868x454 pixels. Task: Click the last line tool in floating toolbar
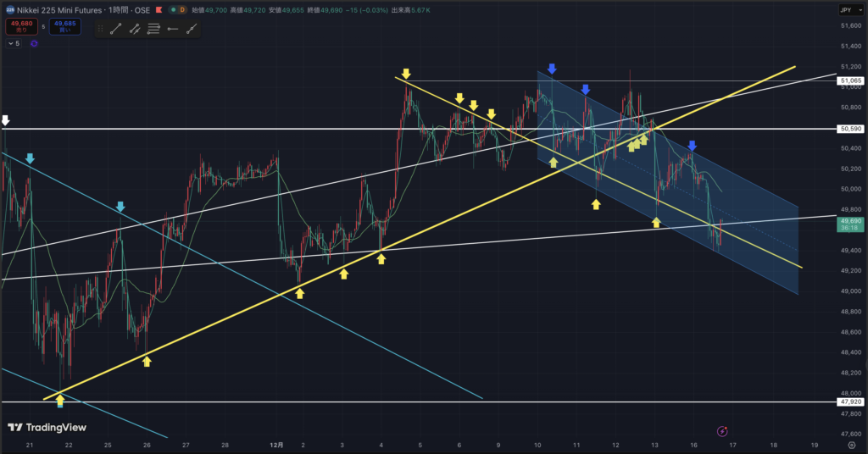[192, 28]
